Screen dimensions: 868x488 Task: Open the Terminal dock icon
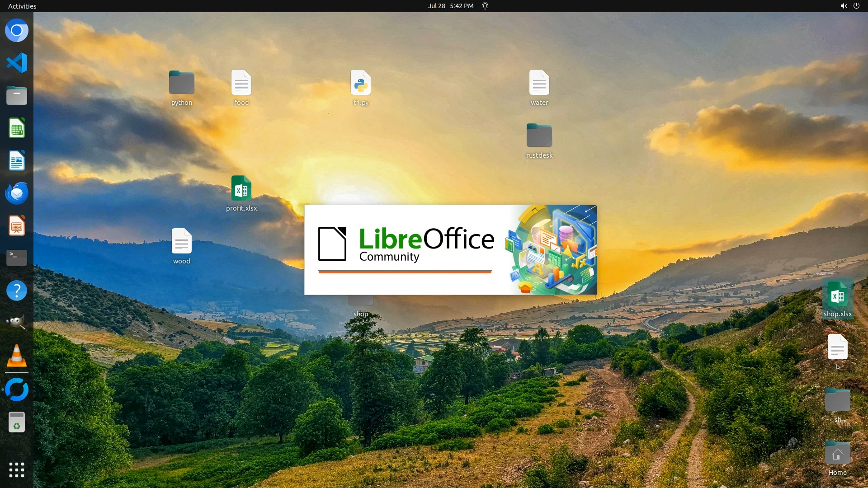coord(17,258)
